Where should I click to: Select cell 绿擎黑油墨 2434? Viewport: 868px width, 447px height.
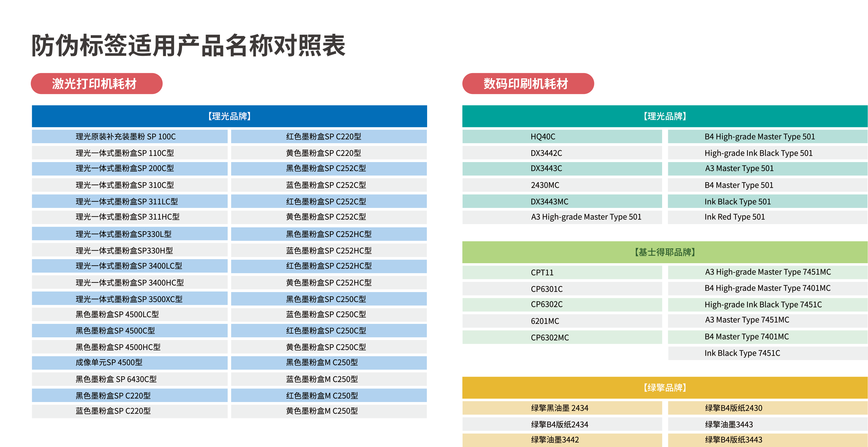tap(562, 408)
